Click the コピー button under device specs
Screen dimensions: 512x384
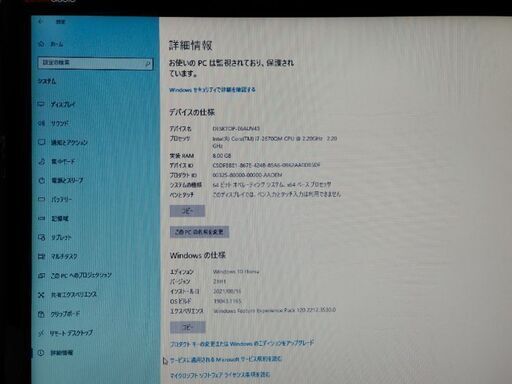coord(187,211)
